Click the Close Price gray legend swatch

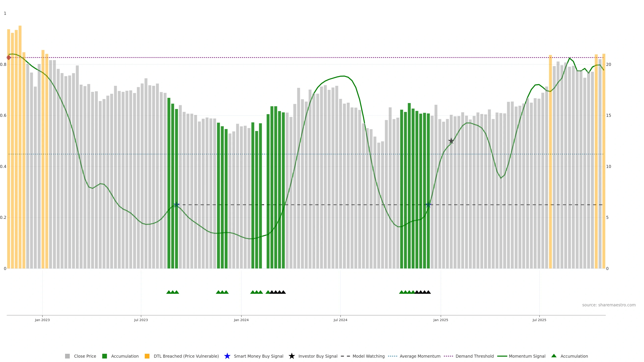point(67,356)
